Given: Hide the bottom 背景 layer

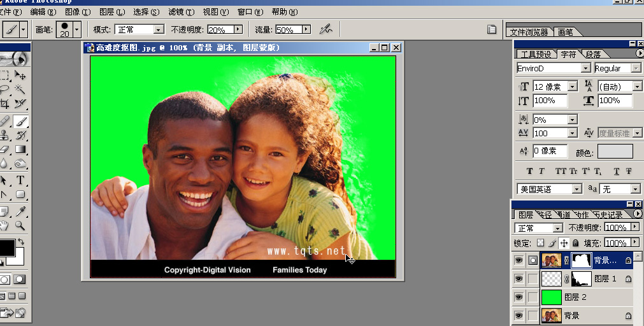Looking at the screenshot, I should [519, 315].
